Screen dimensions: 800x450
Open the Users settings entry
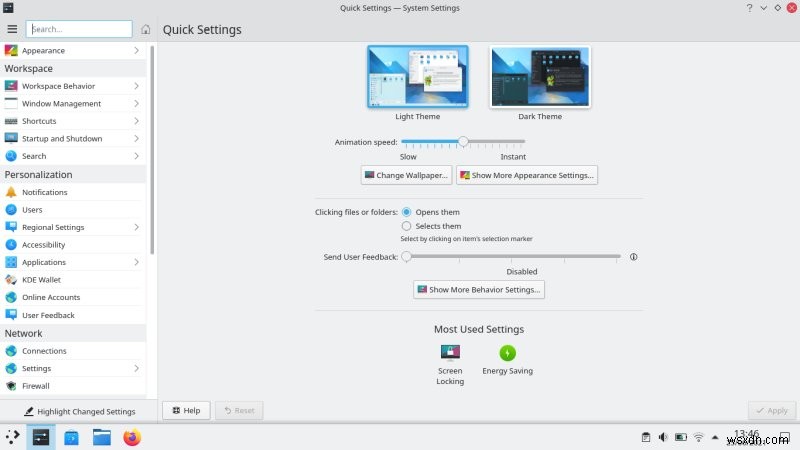pyautogui.click(x=72, y=210)
